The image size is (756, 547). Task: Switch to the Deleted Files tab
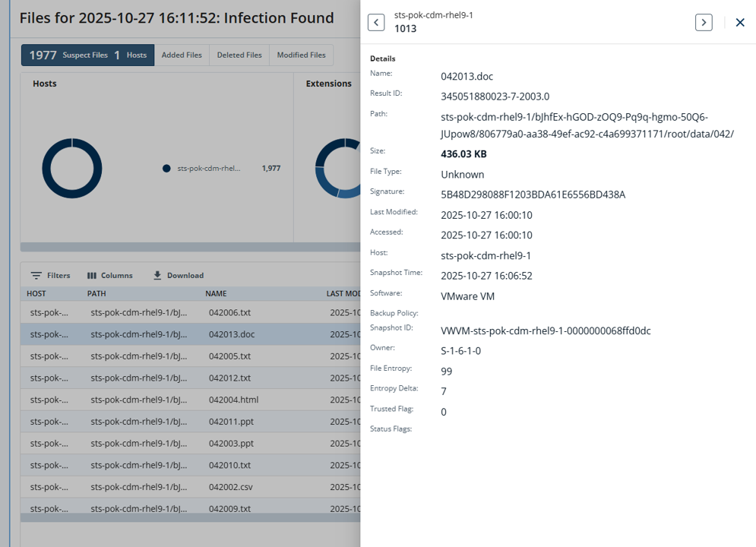[239, 55]
